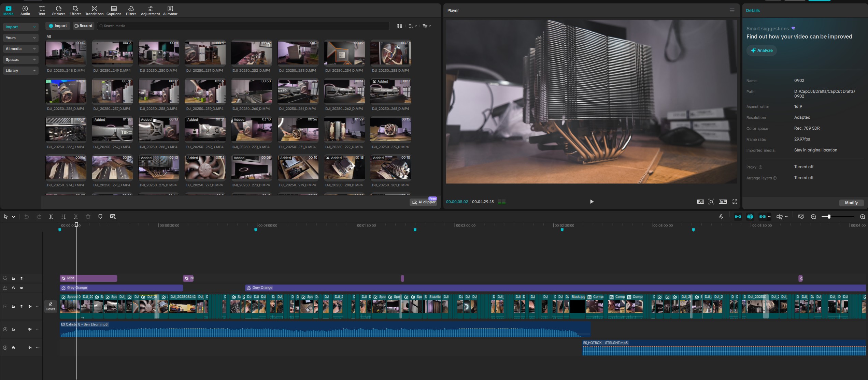Hide the Mist track with the eye toggle

pos(22,278)
